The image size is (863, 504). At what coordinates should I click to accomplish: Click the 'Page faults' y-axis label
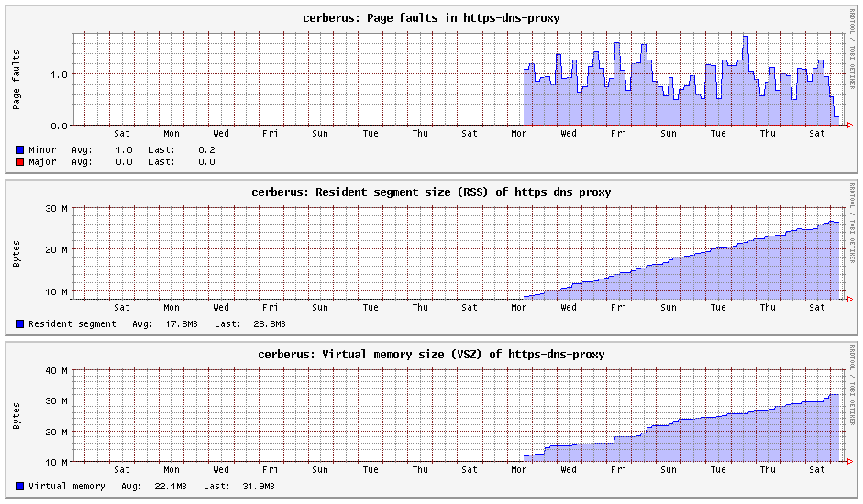(16, 80)
